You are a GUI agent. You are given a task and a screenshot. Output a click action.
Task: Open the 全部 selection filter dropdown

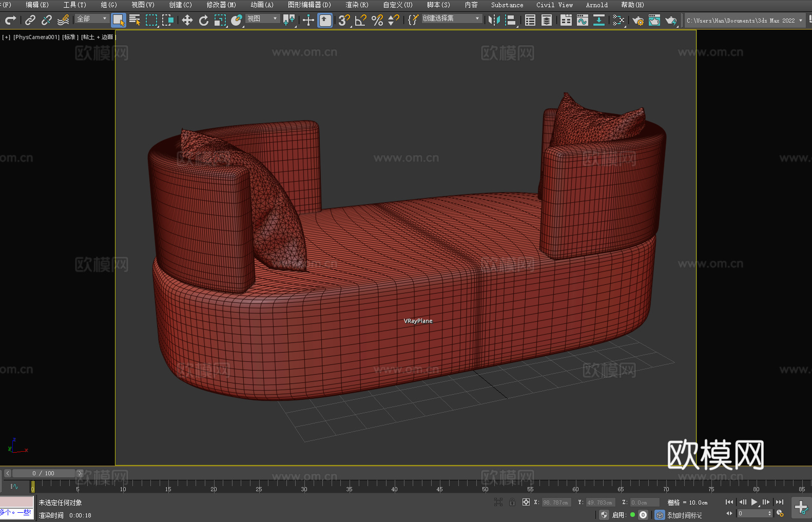(92, 19)
